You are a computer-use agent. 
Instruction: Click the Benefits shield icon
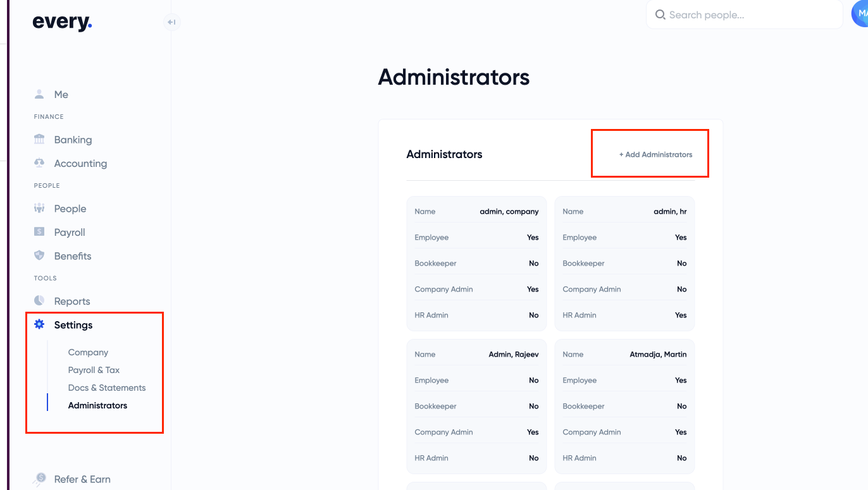click(x=39, y=255)
